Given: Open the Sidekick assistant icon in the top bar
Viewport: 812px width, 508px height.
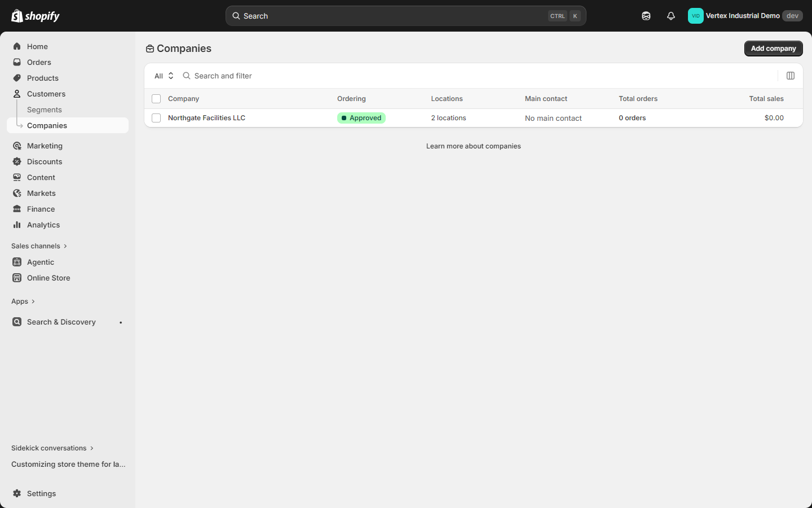Looking at the screenshot, I should (x=646, y=16).
